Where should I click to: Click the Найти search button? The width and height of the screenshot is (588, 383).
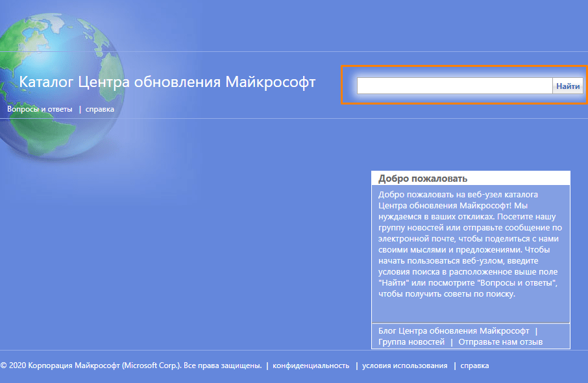tap(568, 86)
